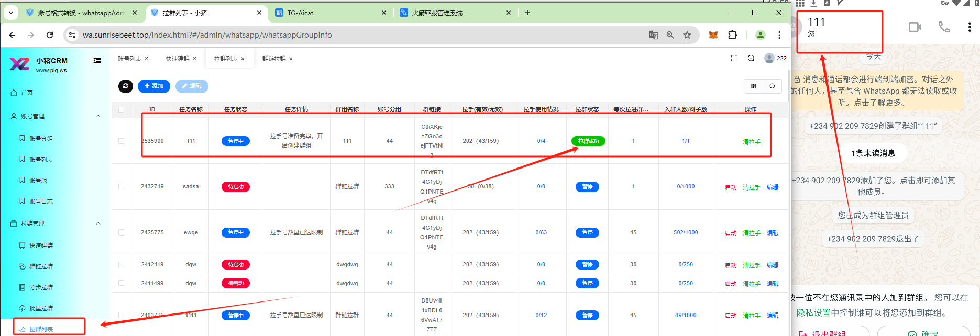The height and width of the screenshot is (336, 980).
Task: Open the WhatsApp three-dot menu
Action: [x=970, y=27]
